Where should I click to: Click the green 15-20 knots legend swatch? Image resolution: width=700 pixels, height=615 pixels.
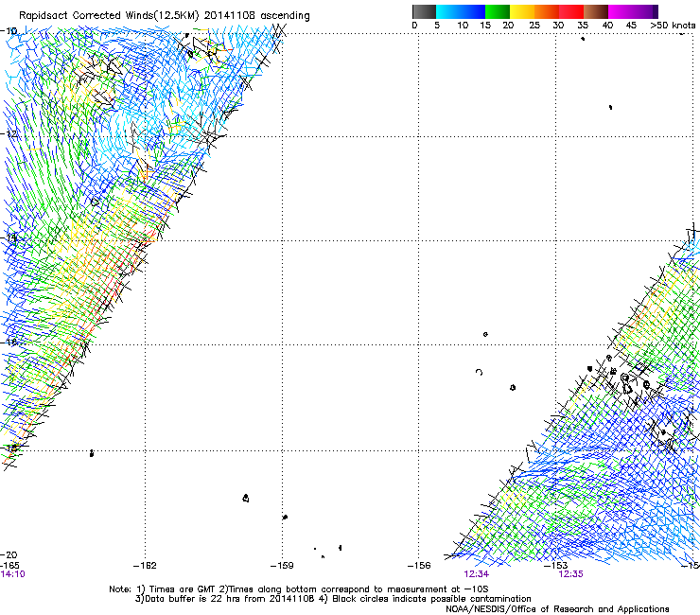498,11
